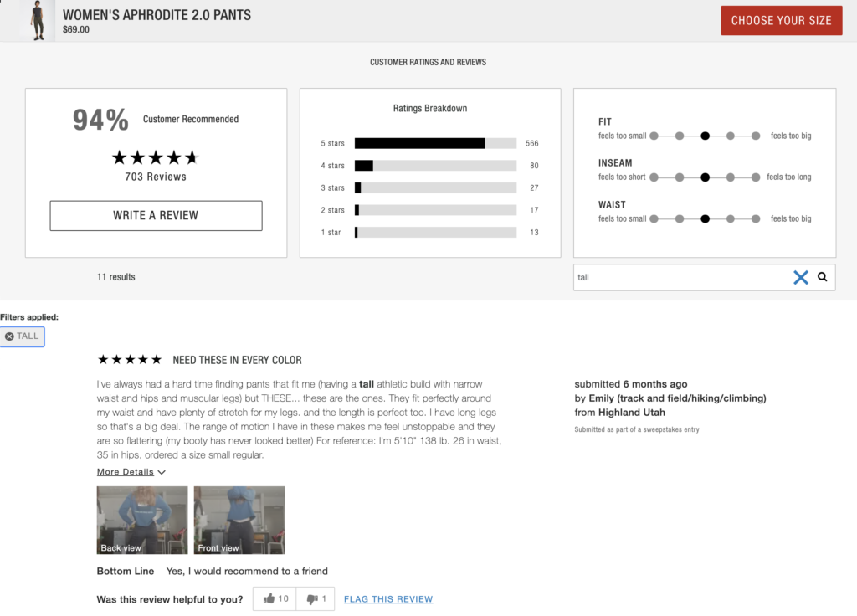Remove the TALL filter chip
The height and width of the screenshot is (616, 857).
pos(22,336)
